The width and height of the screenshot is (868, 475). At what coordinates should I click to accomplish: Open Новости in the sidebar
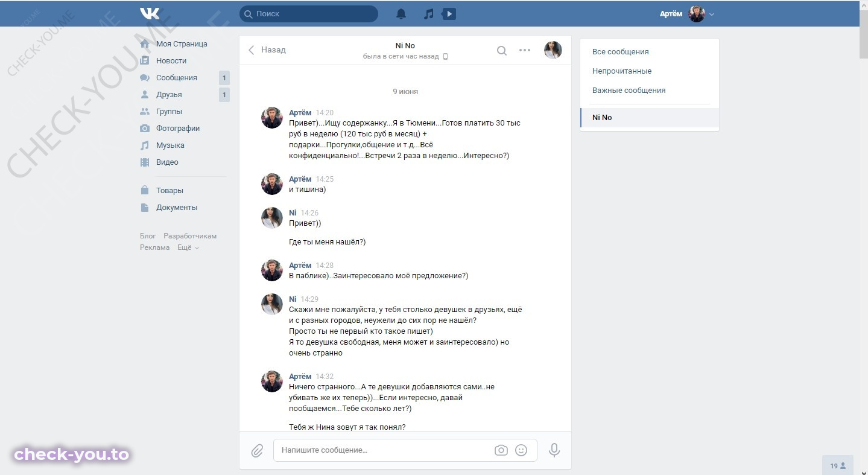coord(171,61)
